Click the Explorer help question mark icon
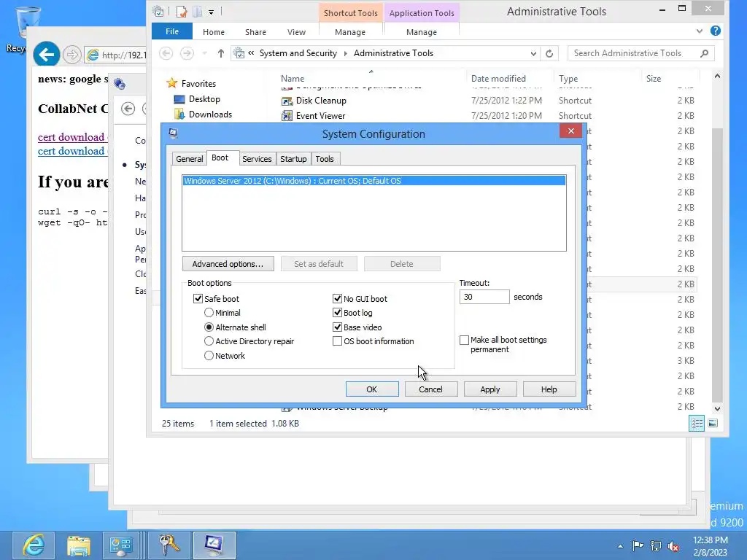Image resolution: width=747 pixels, height=560 pixels. coord(715,31)
